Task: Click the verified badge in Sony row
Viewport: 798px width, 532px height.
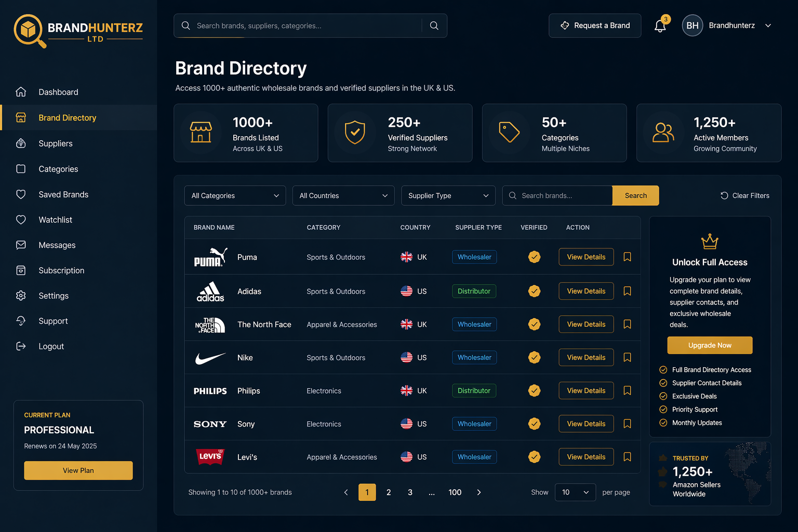Action: click(534, 424)
